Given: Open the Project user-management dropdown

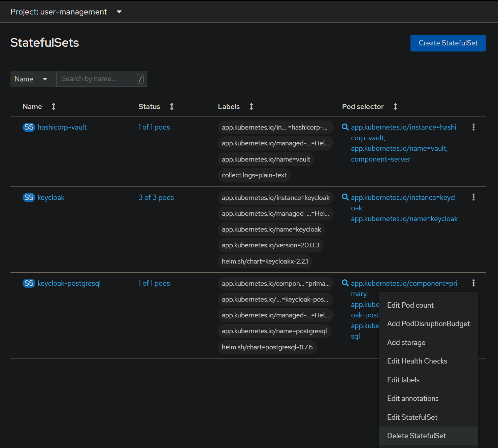Looking at the screenshot, I should pos(66,12).
